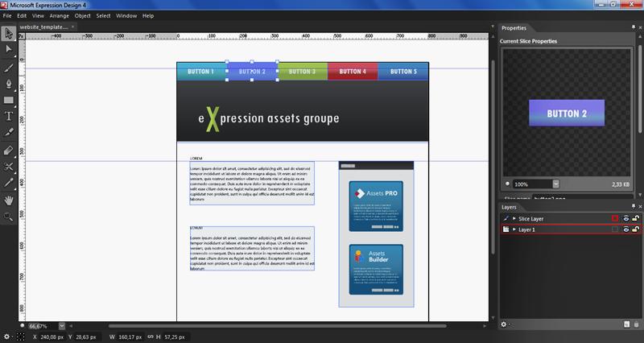Click the Layer 1 type icon
644x343 pixels.
click(x=506, y=229)
